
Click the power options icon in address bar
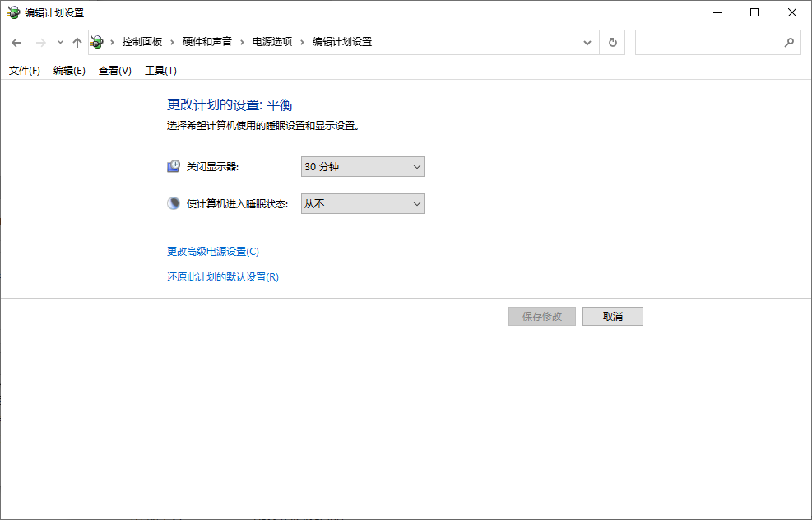click(97, 42)
